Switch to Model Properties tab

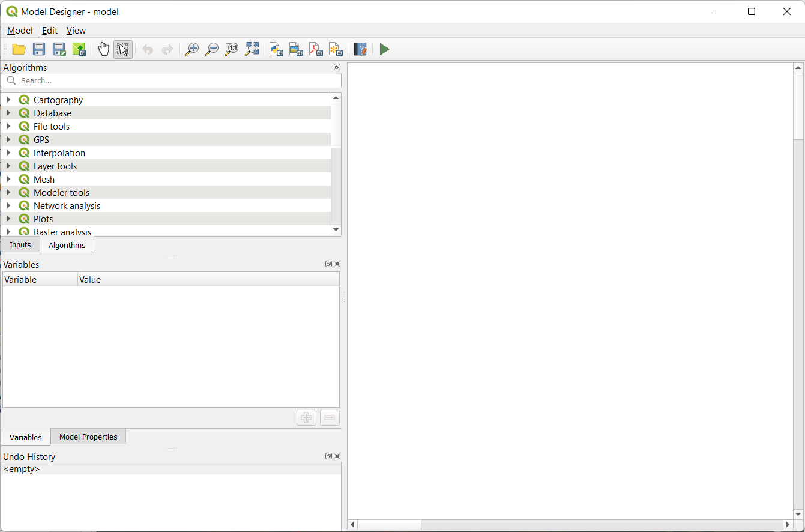click(x=88, y=437)
